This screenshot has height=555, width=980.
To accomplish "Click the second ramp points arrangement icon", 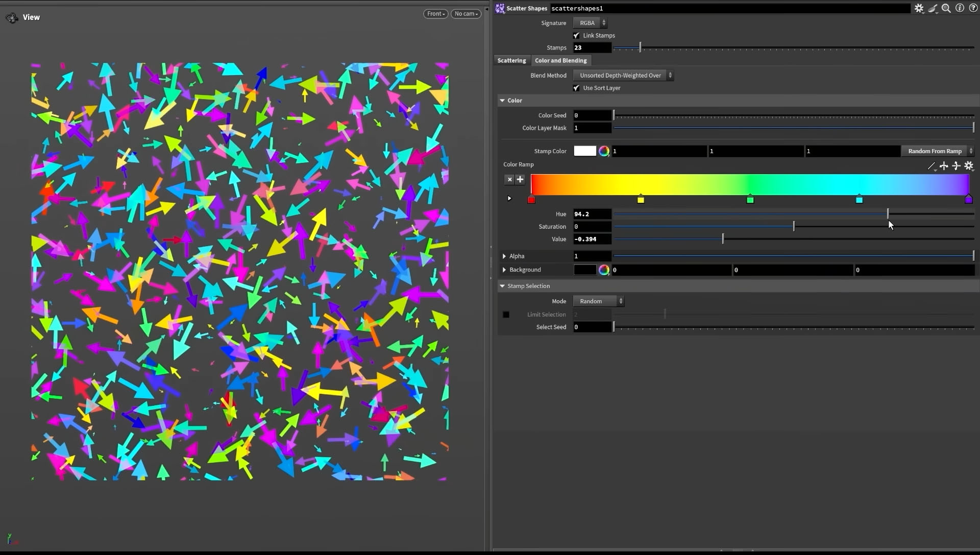I will click(x=956, y=166).
